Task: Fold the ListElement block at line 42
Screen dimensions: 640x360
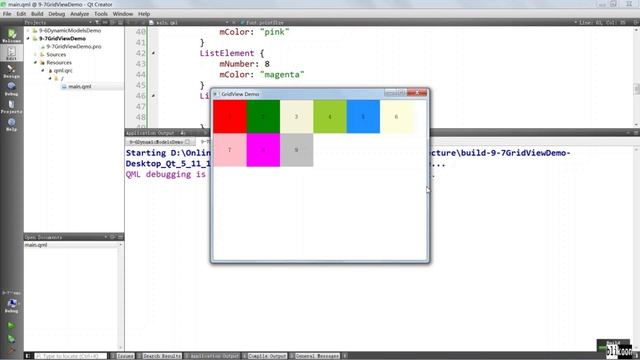Action: [x=153, y=53]
